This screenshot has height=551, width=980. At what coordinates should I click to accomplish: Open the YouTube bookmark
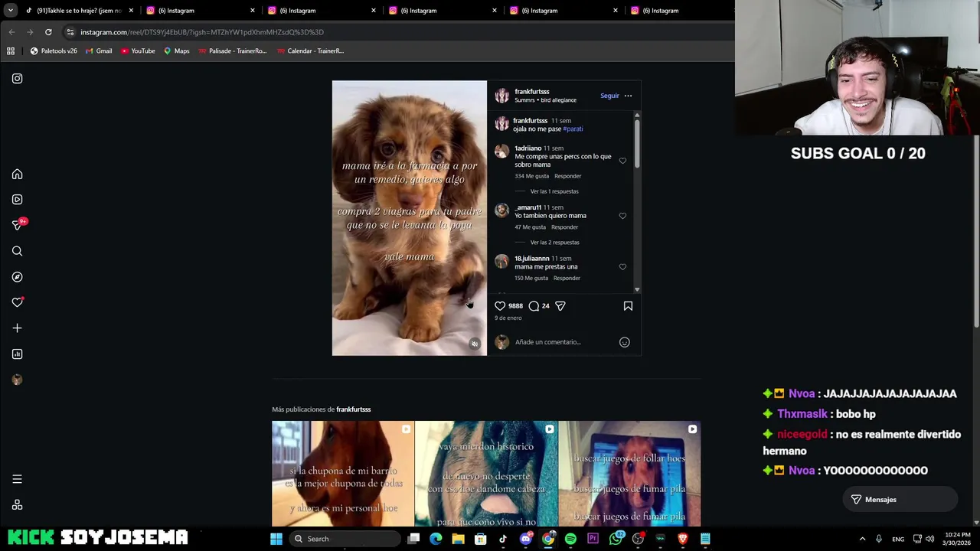coord(138,51)
